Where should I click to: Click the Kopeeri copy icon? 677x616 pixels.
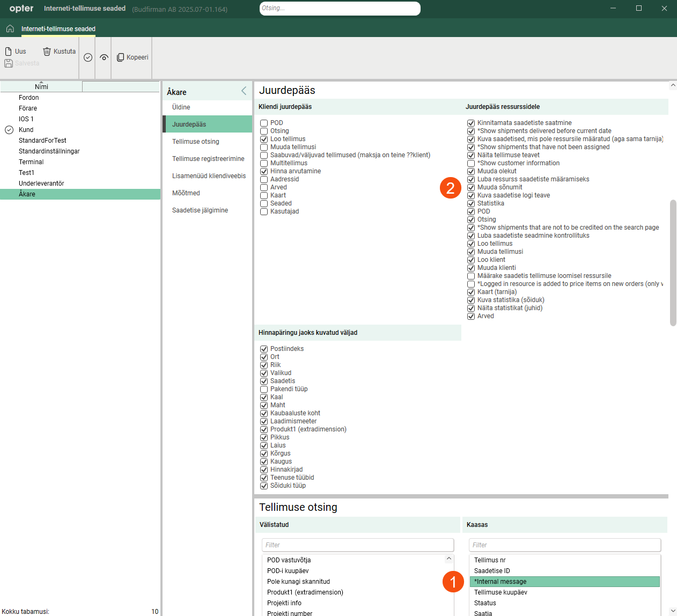pyautogui.click(x=121, y=57)
